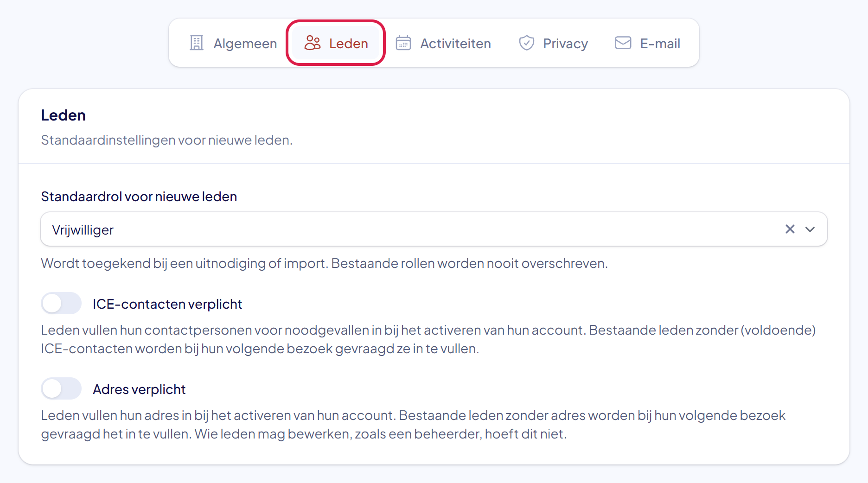Switch to the Algemeen tab

pos(233,43)
